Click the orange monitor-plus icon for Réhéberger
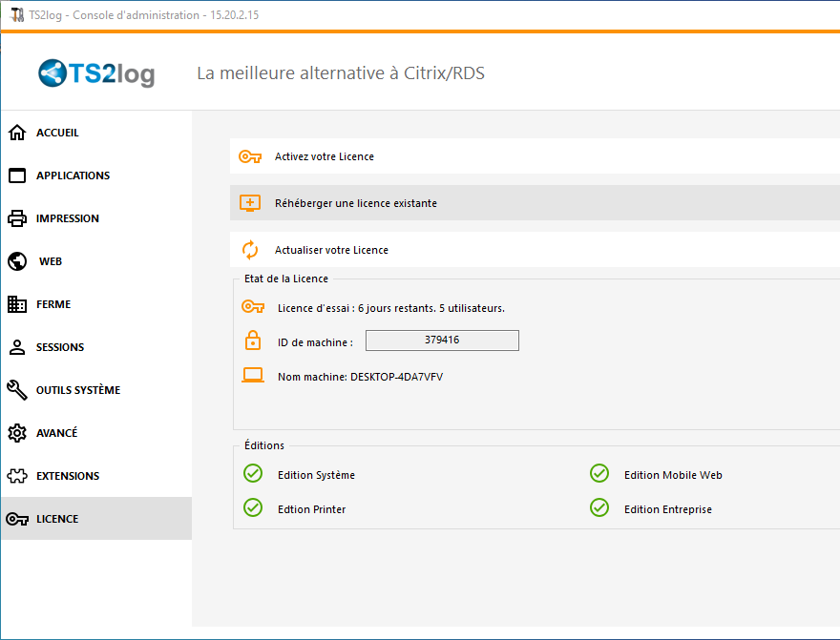 [x=250, y=203]
